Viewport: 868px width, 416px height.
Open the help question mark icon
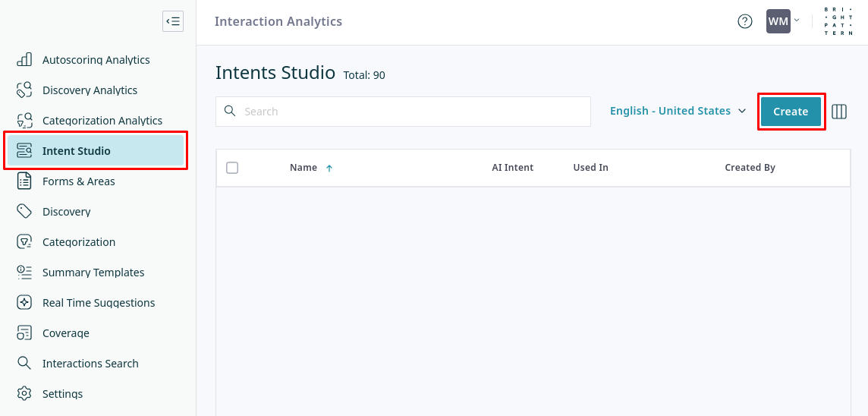[745, 21]
